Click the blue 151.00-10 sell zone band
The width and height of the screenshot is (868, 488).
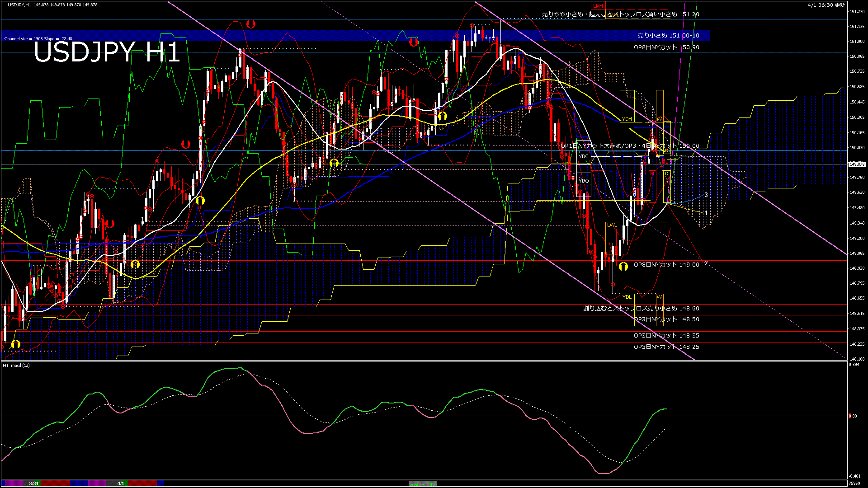(x=356, y=36)
